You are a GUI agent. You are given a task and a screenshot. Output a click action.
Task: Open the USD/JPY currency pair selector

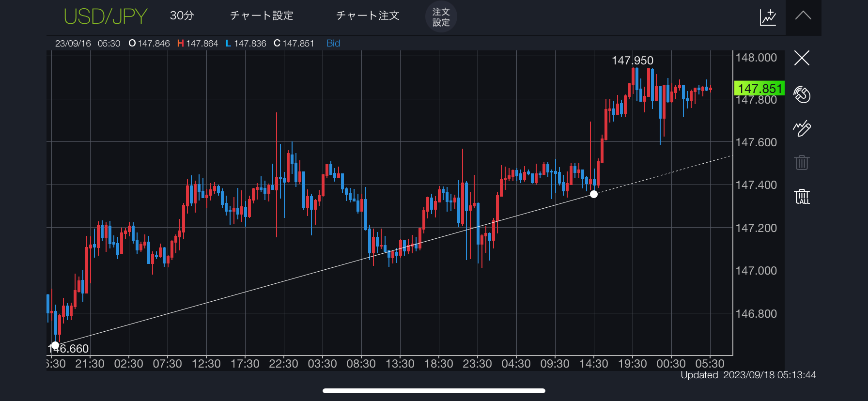coord(106,16)
